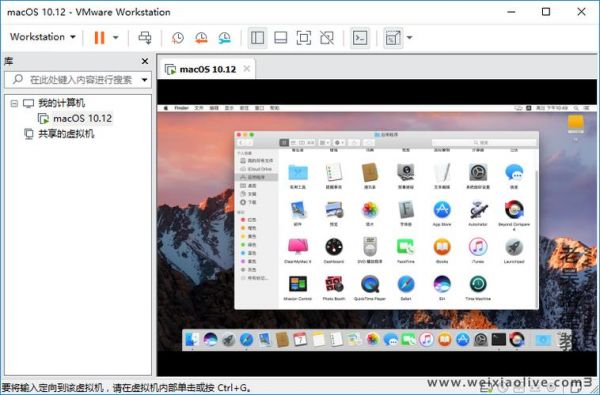Open console view terminal icon
This screenshot has width=600, height=395.
(360, 38)
